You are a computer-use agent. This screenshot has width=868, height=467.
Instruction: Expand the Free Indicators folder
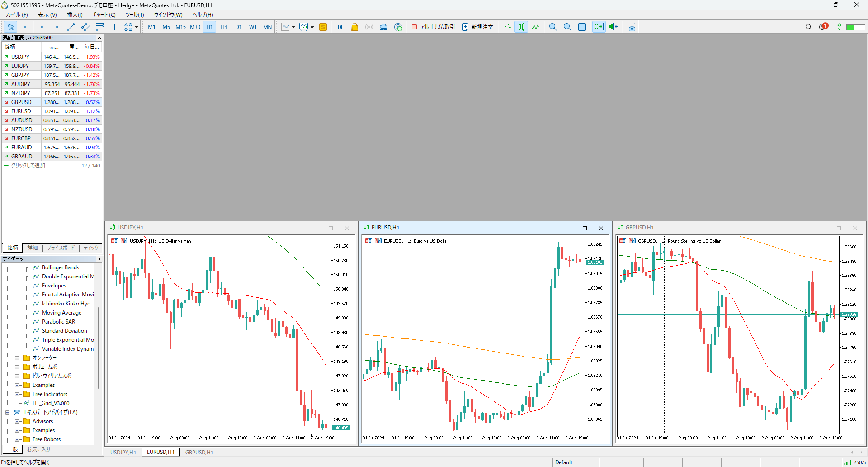coord(17,394)
